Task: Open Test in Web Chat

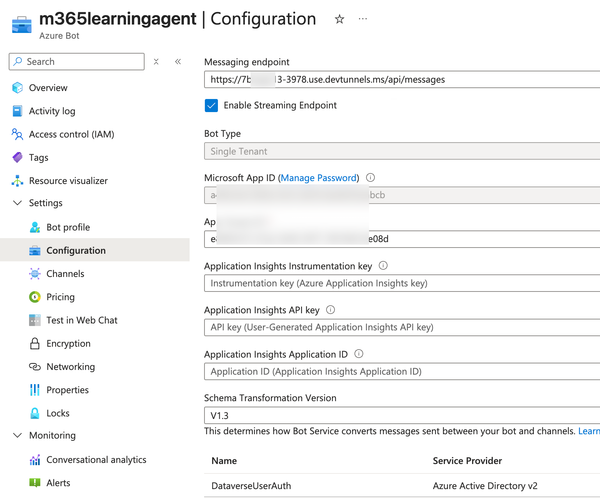Action: (x=82, y=320)
